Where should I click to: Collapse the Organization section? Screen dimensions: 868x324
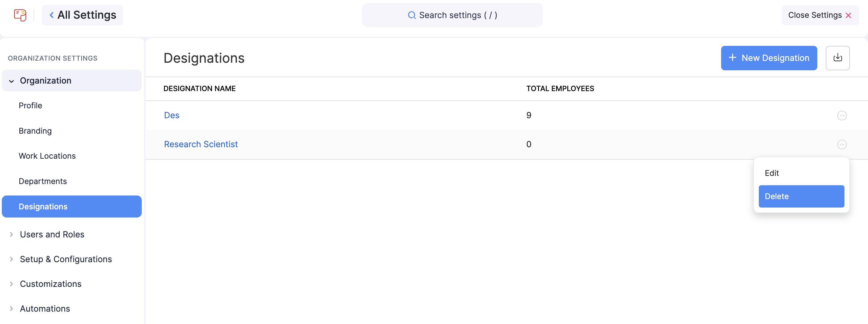click(x=11, y=81)
